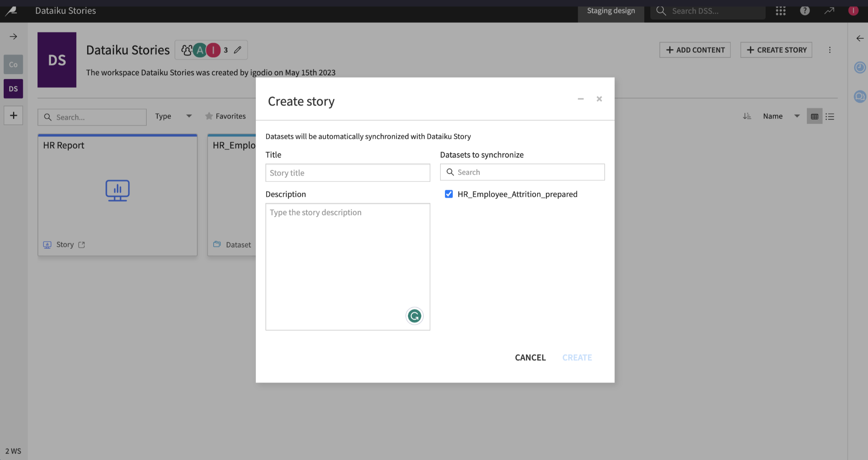Close the Create story dialog

(x=599, y=99)
